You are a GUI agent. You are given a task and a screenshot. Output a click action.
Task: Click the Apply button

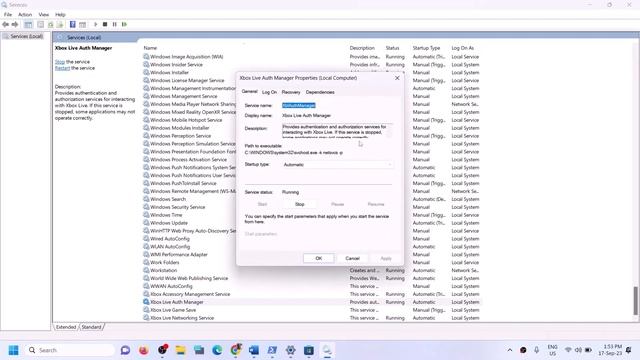(386, 258)
